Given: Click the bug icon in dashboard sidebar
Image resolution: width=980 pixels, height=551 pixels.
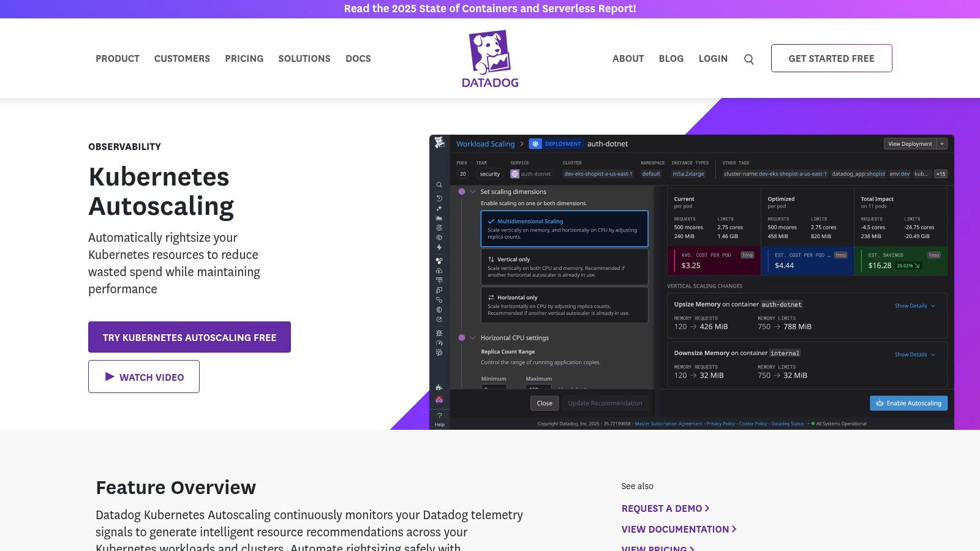Looking at the screenshot, I should click(439, 333).
